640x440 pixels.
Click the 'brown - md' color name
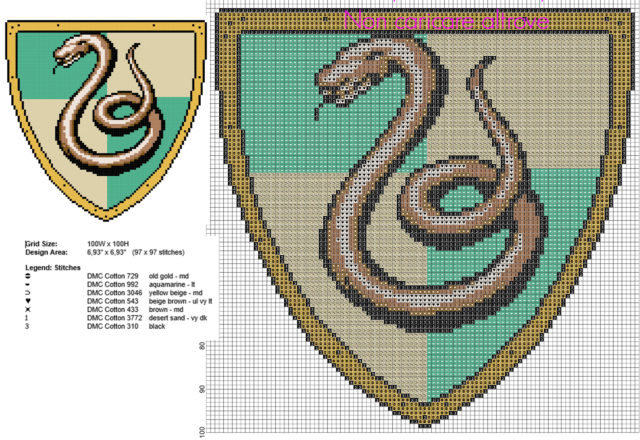coord(166,309)
